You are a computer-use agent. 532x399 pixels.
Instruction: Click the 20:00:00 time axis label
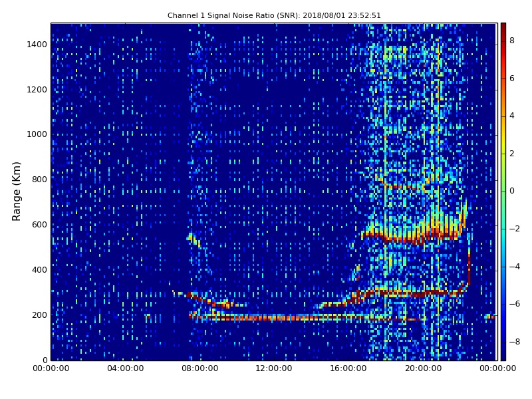(423, 368)
